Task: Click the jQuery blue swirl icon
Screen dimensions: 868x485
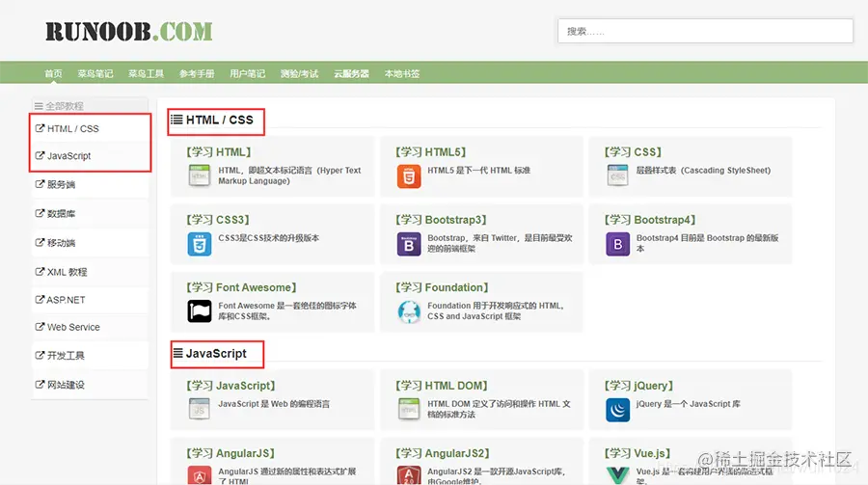Action: pyautogui.click(x=617, y=410)
